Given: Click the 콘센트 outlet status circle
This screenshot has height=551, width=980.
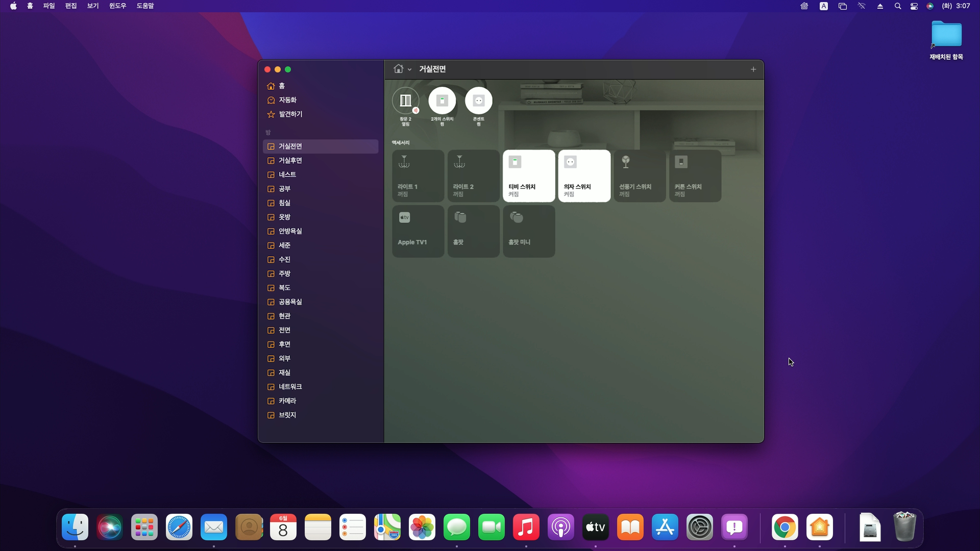Looking at the screenshot, I should [x=478, y=101].
